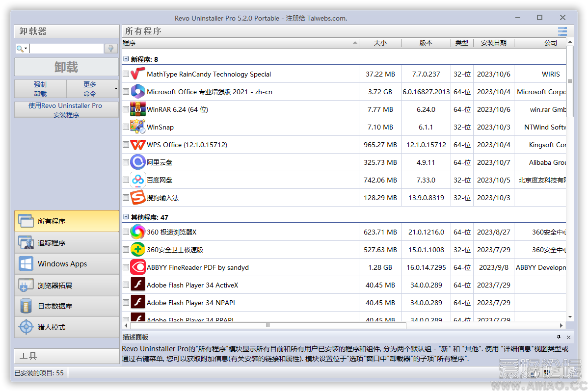Click the 搜狗输入法 program icon
This screenshot has width=588, height=392.
[138, 198]
